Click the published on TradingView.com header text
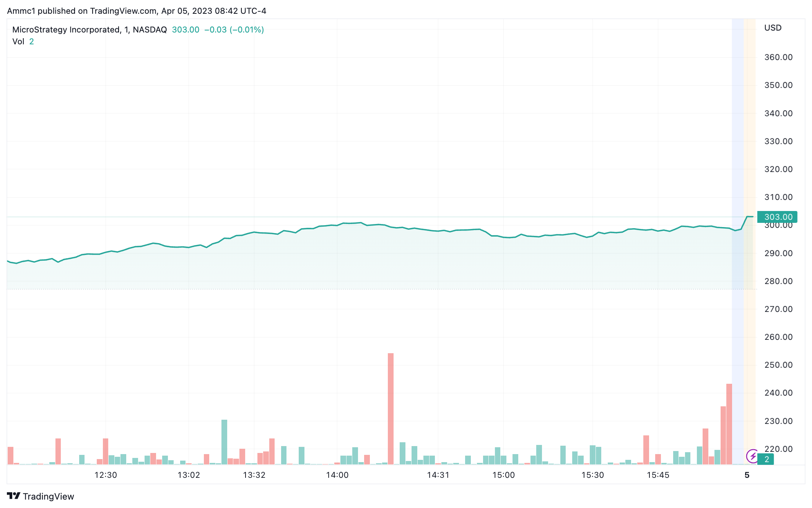Viewport: 812px width, 508px height. tap(137, 11)
